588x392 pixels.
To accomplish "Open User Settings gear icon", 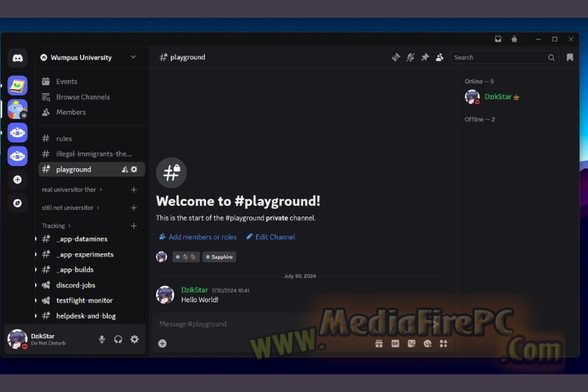I will click(x=135, y=340).
